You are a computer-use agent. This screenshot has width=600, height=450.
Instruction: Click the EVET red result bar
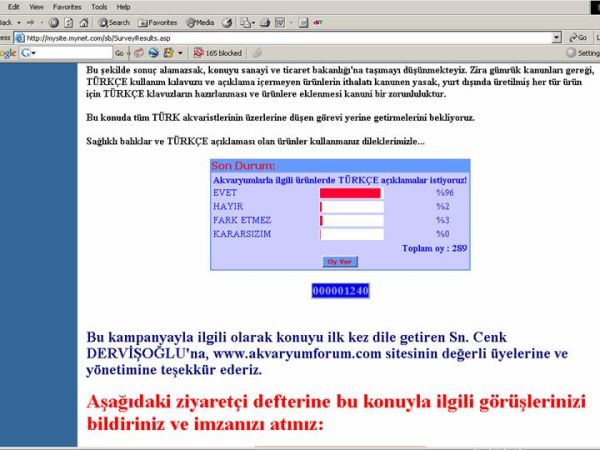click(x=351, y=193)
